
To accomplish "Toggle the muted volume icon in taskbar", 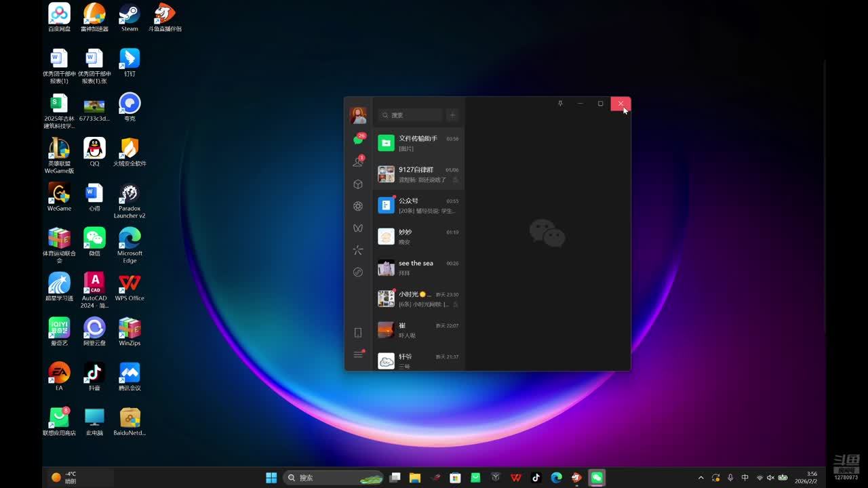I will click(x=770, y=478).
